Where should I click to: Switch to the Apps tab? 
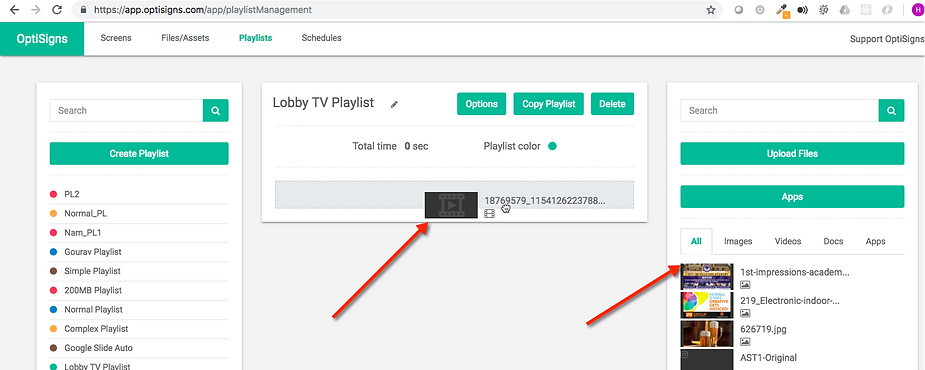coord(875,241)
